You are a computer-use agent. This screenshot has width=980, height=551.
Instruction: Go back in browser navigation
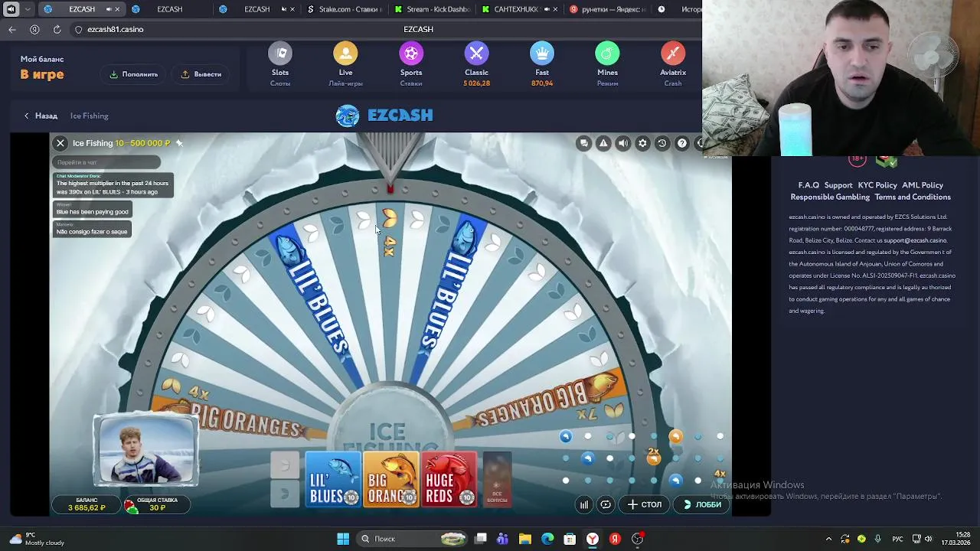click(12, 29)
